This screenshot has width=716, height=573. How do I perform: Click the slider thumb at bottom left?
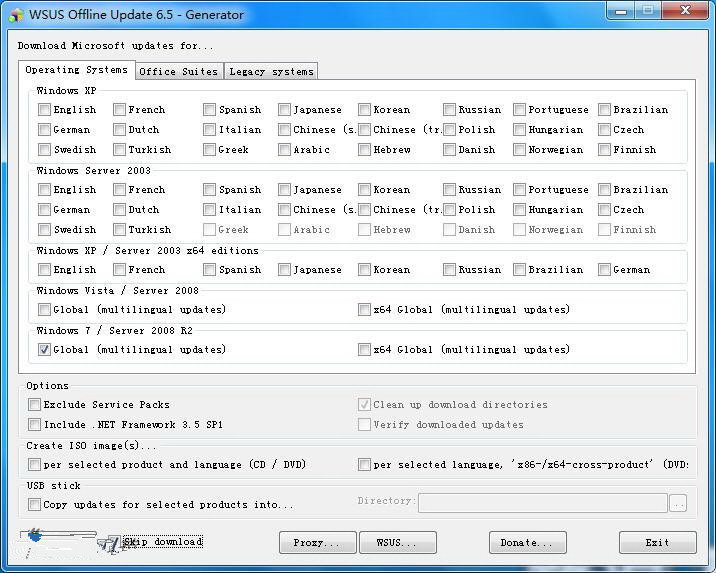coord(36,537)
